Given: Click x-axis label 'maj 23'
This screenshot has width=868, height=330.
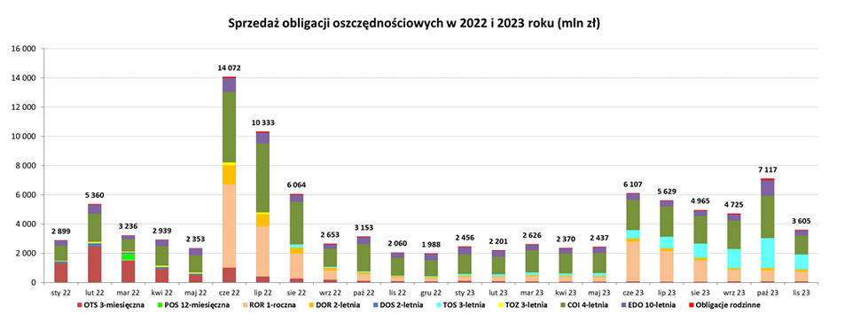Looking at the screenshot, I should pos(600,293).
